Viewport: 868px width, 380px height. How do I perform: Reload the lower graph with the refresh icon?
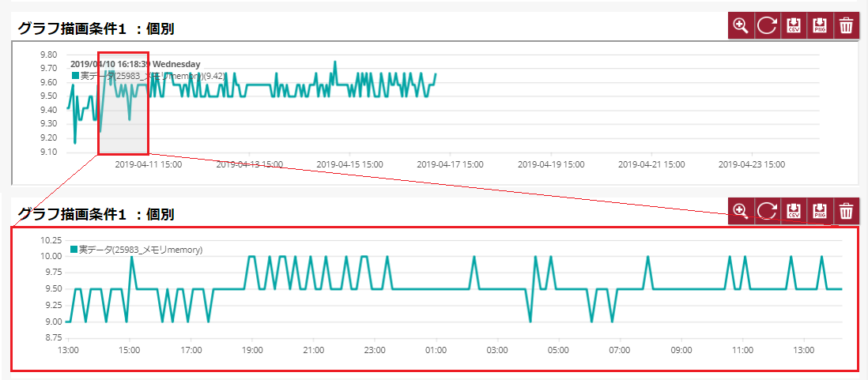click(767, 211)
